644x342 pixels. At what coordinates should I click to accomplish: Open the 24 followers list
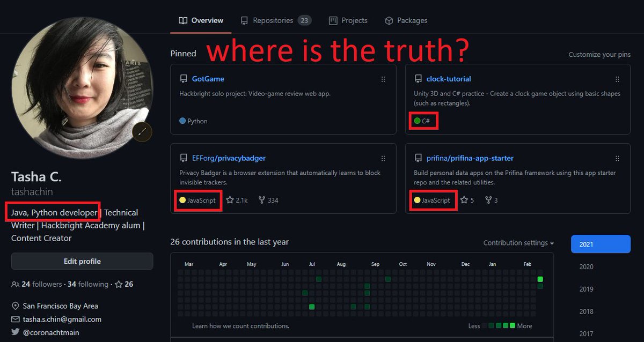click(41, 284)
